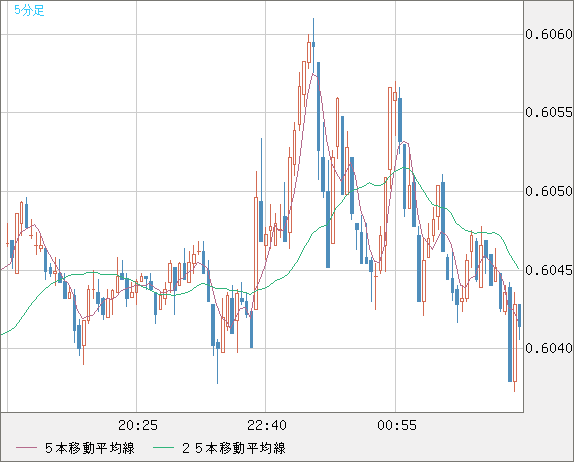Click the 0.6045 price axis label
This screenshot has height=462, width=574.
point(549,270)
